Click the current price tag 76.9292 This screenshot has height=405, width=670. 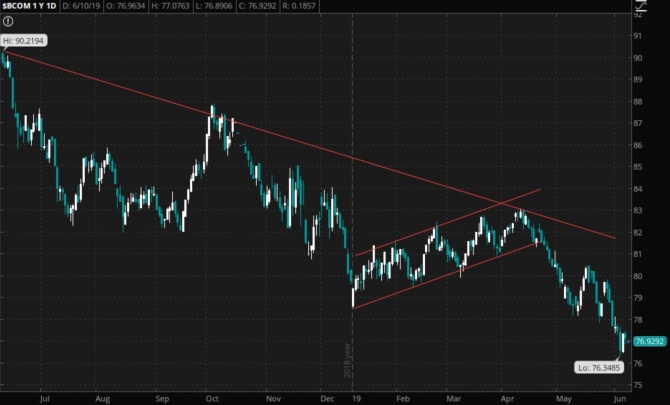point(649,341)
